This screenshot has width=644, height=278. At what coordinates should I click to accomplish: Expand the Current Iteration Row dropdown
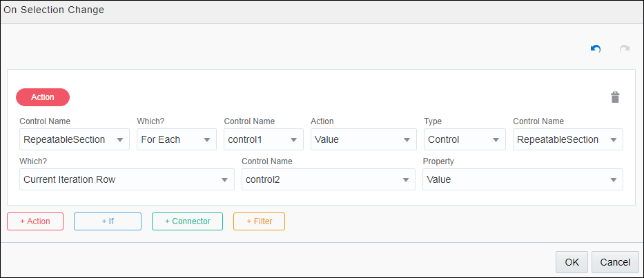(x=126, y=179)
